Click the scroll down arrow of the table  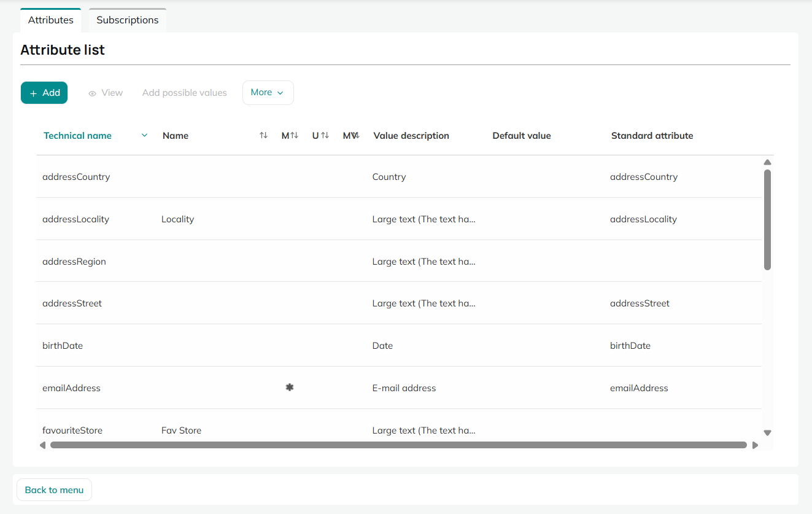click(x=767, y=433)
